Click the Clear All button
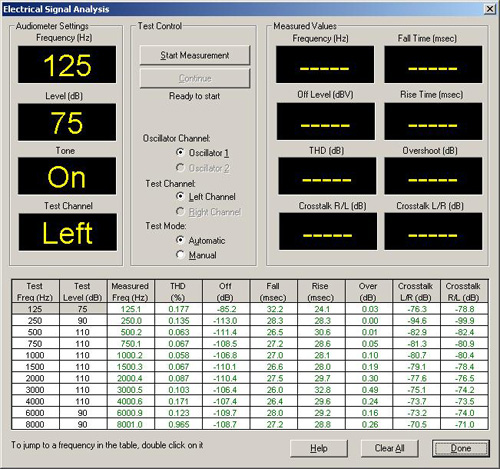Screen dimensions: 500x469 point(389,448)
